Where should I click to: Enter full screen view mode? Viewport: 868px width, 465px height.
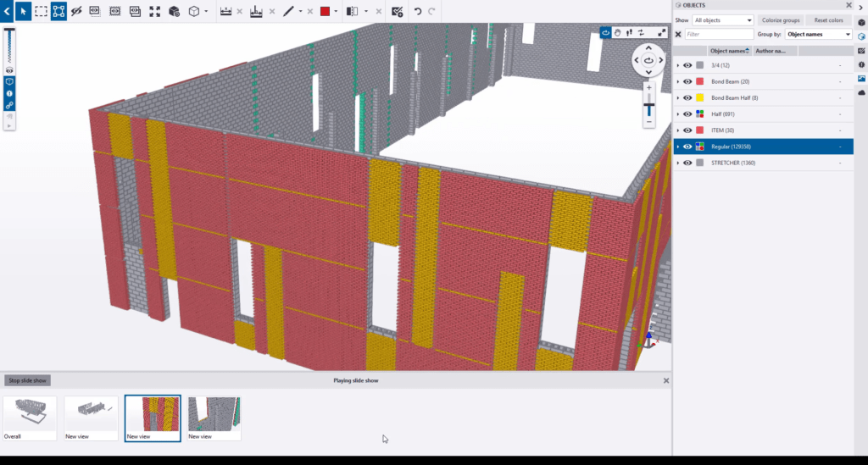click(x=662, y=32)
